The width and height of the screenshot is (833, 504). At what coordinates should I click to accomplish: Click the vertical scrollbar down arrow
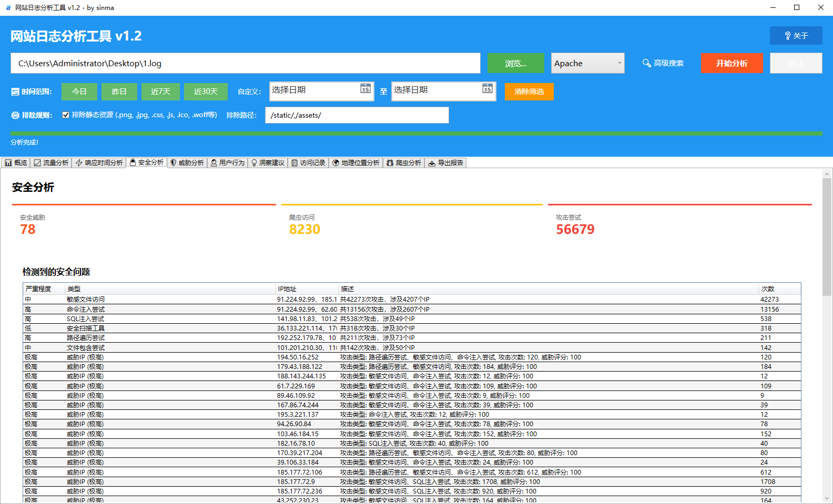[827, 498]
